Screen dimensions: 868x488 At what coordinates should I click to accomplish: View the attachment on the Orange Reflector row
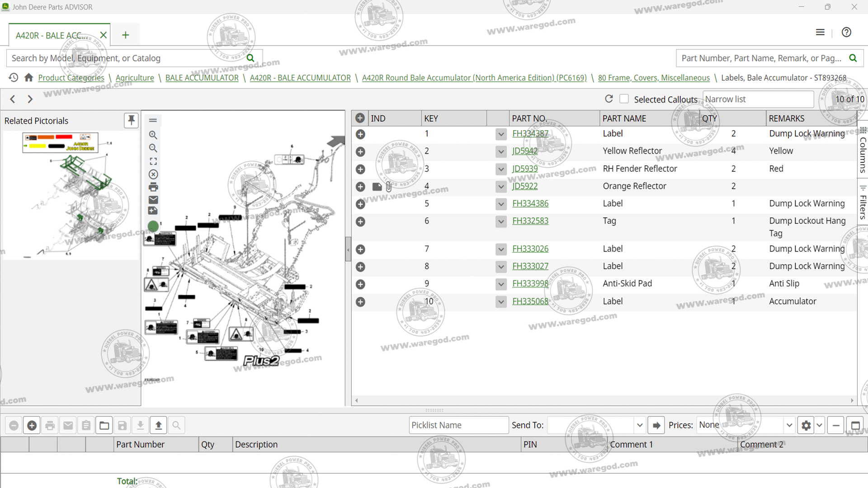coord(389,187)
